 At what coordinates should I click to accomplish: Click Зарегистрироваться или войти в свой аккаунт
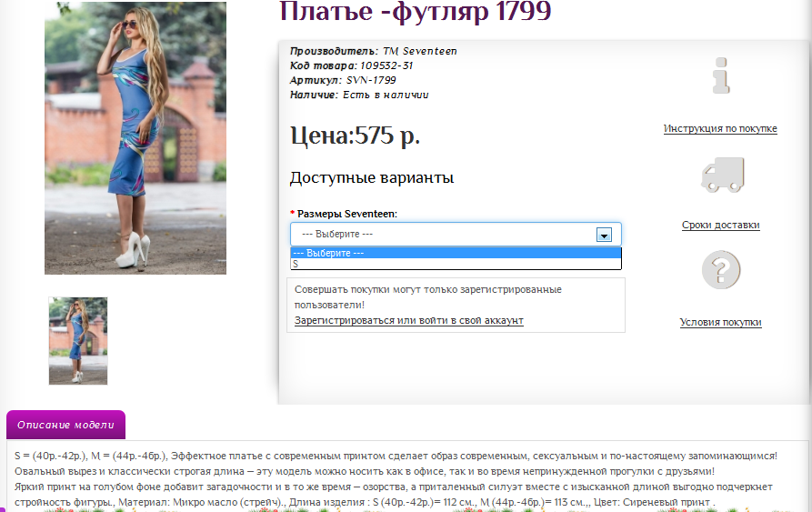point(409,320)
